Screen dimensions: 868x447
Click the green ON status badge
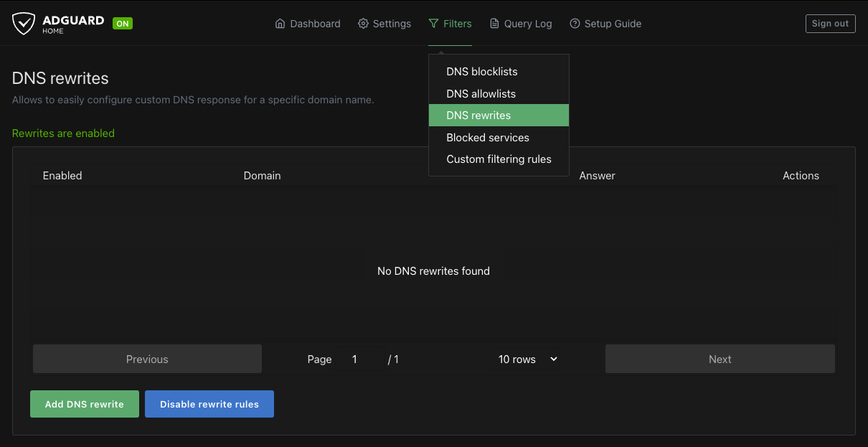click(123, 24)
